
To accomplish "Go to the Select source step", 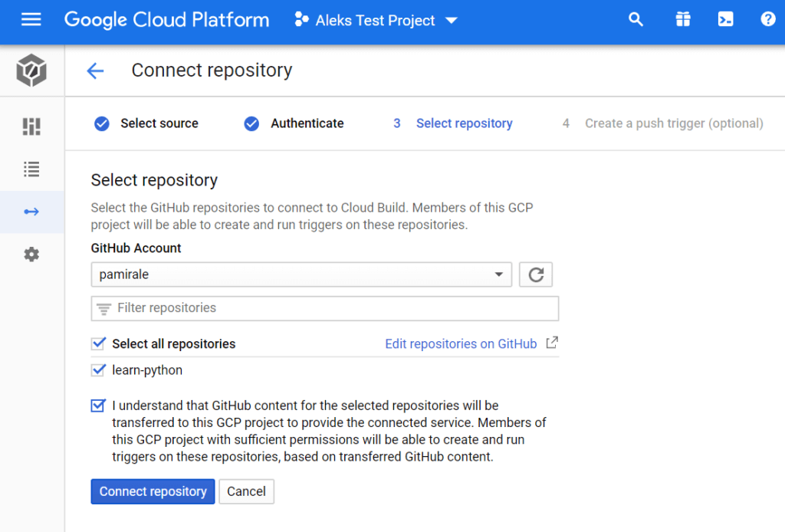I will (146, 123).
